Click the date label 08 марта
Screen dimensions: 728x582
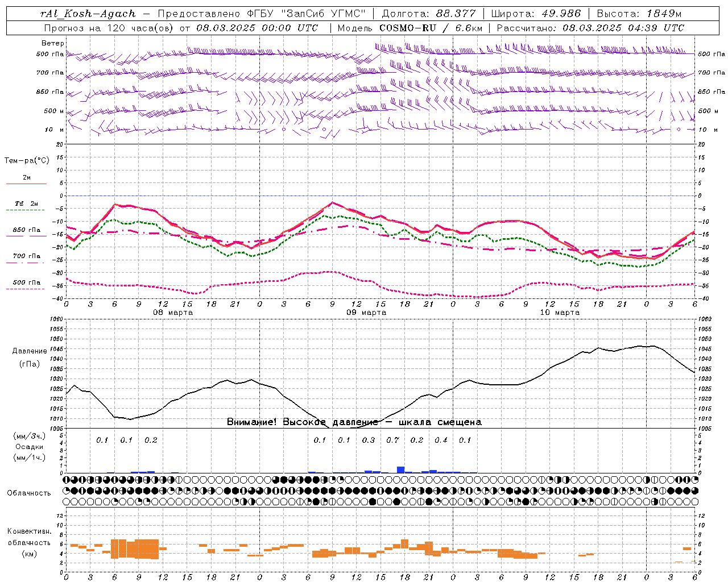[173, 313]
